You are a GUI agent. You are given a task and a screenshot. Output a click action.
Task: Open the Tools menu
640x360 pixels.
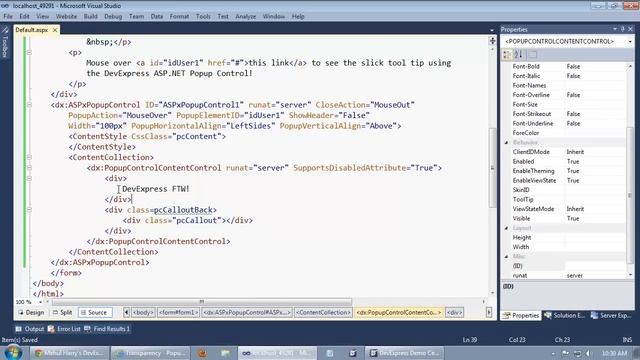203,16
